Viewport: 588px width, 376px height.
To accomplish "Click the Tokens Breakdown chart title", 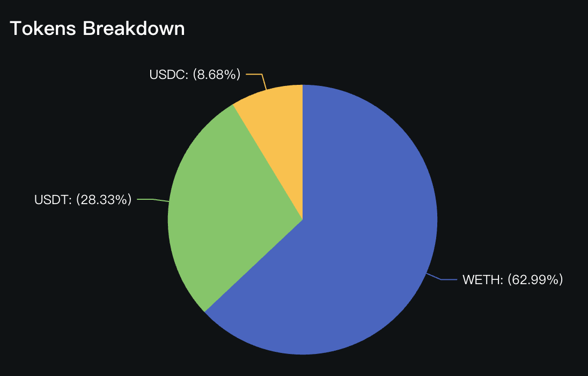I will tap(97, 28).
